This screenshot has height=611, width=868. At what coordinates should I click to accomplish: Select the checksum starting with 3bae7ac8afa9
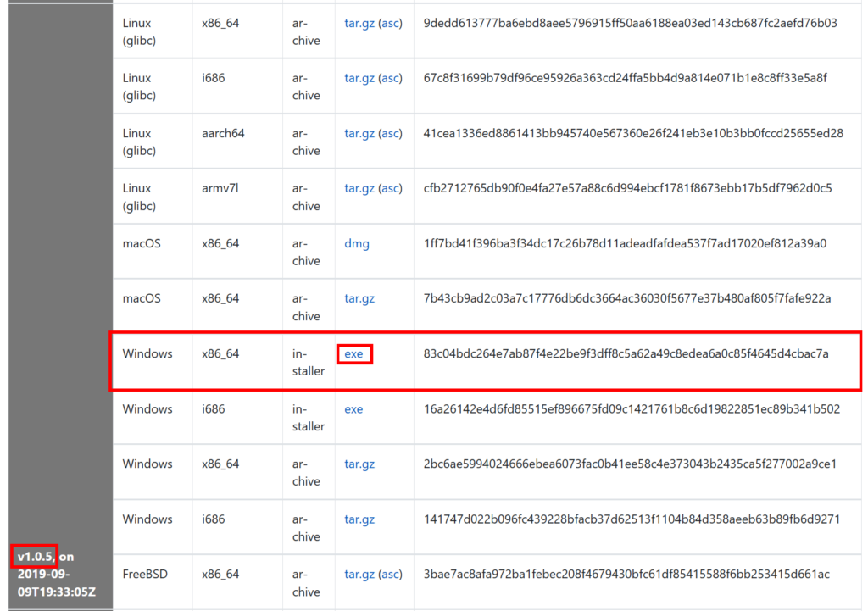point(626,574)
